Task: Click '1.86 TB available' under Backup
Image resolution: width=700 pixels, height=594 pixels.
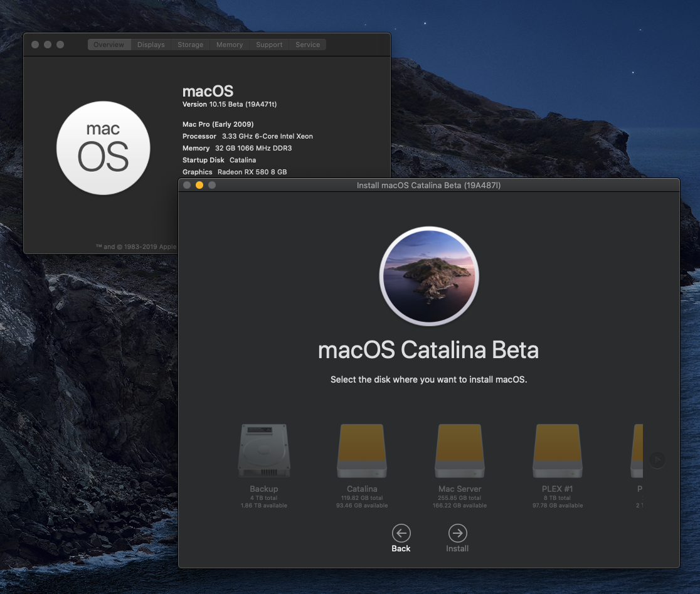Action: (x=264, y=506)
